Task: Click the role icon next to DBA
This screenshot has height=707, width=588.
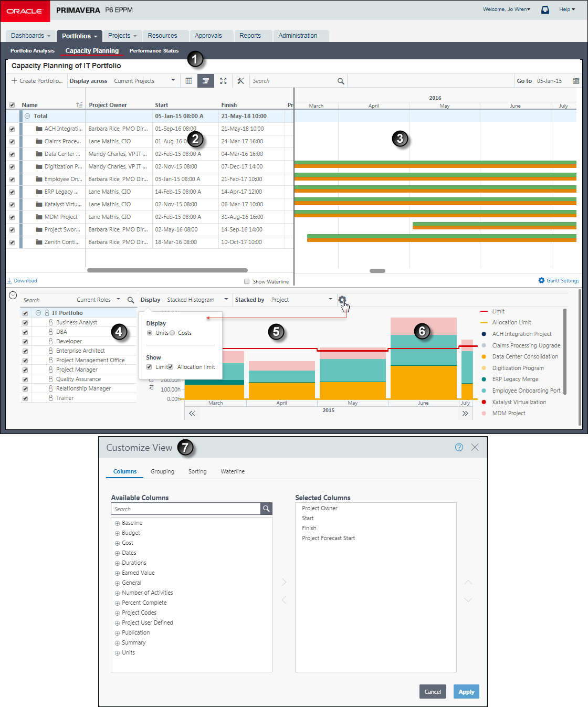Action: point(50,332)
